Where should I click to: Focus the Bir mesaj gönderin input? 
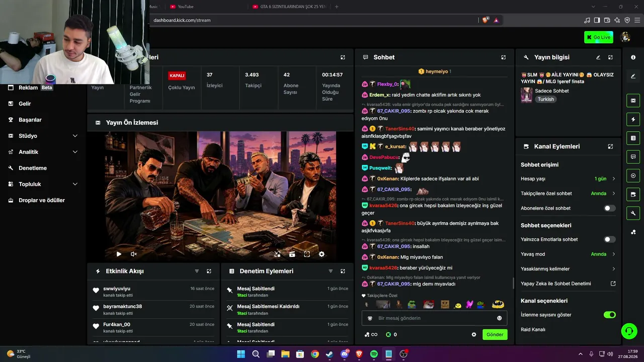pos(434,318)
